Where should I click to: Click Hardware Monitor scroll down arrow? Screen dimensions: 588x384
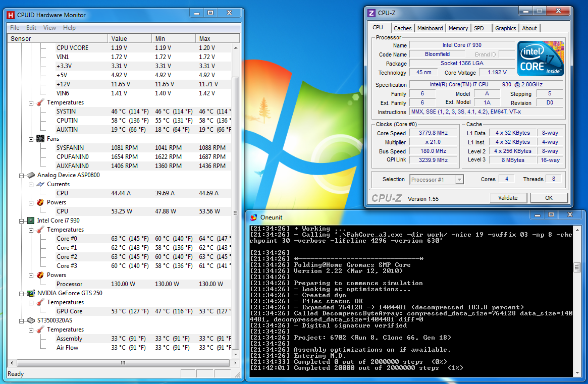236,354
